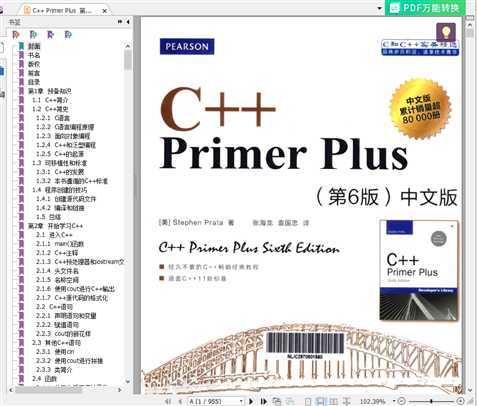Open bookmark 1.4.1 in the tree
477x406 pixels.
[66, 199]
